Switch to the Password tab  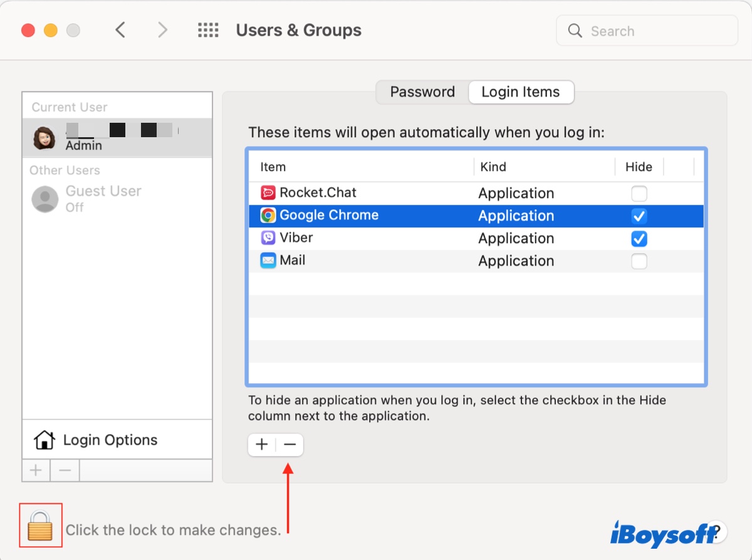(x=422, y=92)
